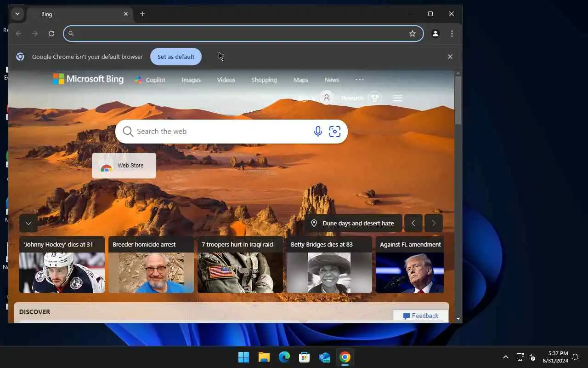Open the Shopping section

tap(264, 80)
